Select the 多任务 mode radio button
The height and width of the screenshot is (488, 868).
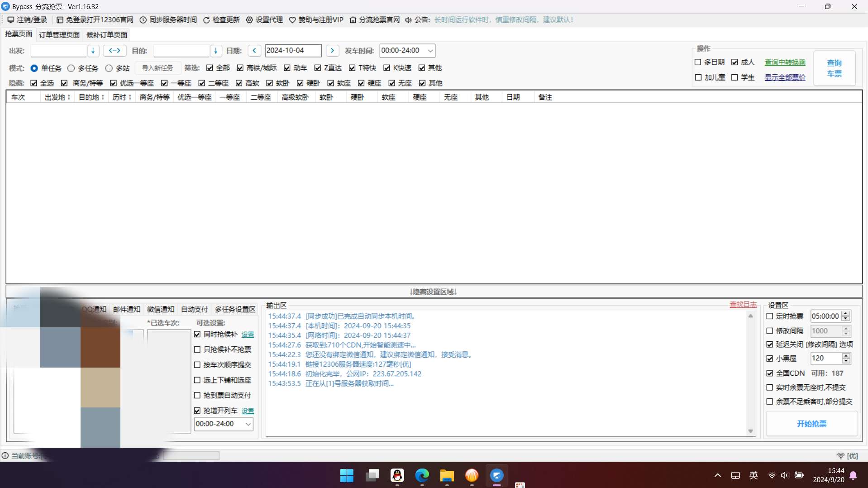(71, 68)
